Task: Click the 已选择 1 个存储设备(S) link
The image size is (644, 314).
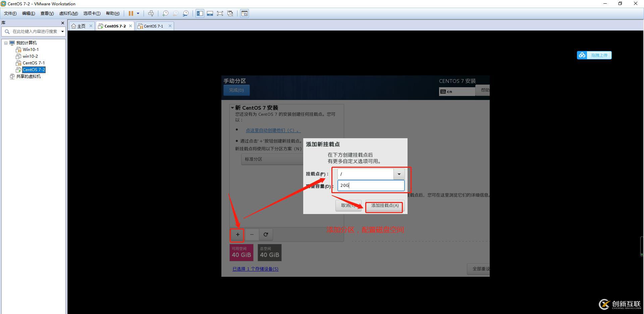Action: (256, 269)
